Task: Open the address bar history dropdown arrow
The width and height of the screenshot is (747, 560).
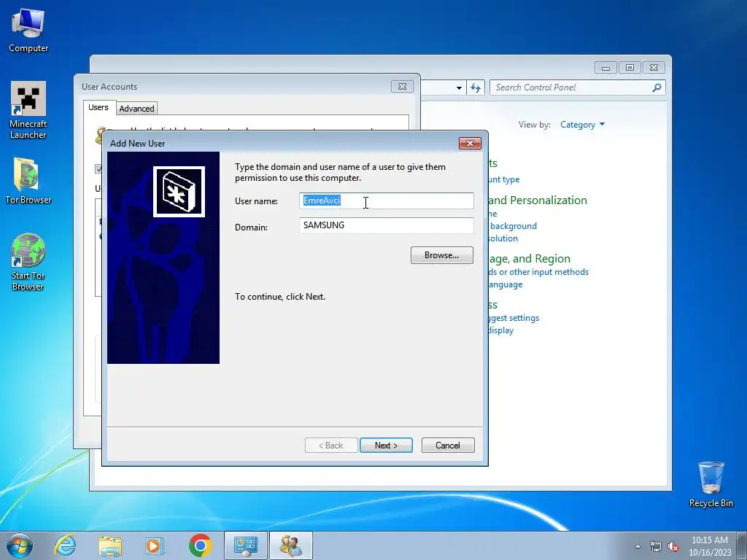Action: 459,88
